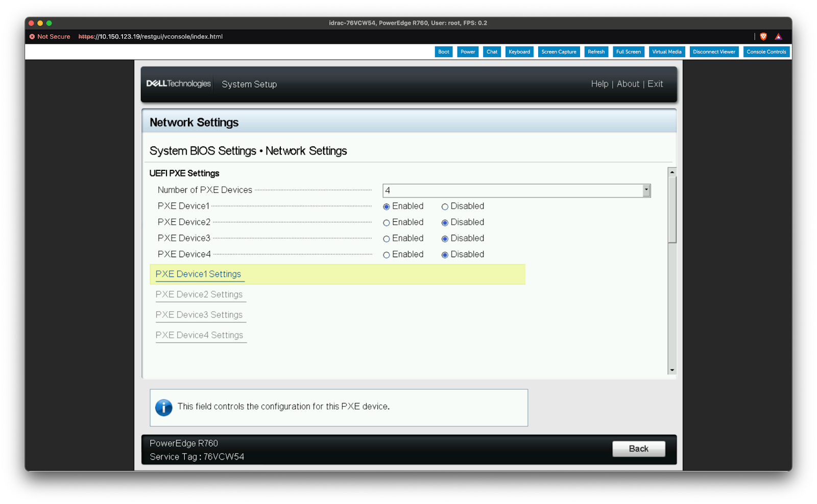Screen dimensions: 817x504
Task: Open the Number of PXE Devices dropdown
Action: point(646,190)
